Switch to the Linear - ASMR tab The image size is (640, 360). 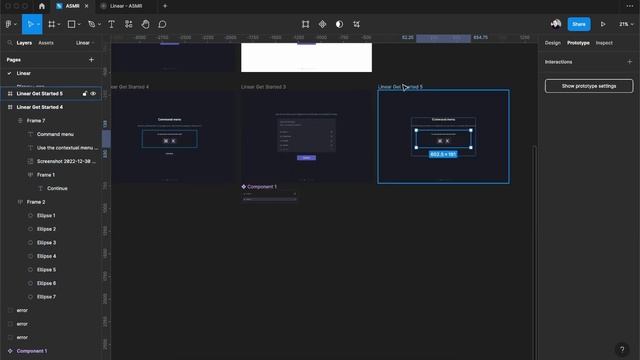pyautogui.click(x=126, y=6)
